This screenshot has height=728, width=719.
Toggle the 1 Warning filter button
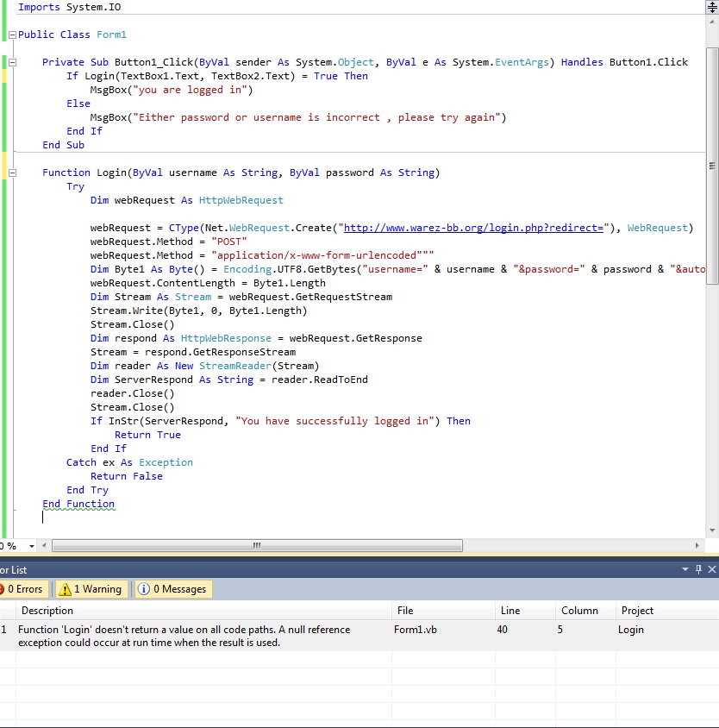coord(91,589)
